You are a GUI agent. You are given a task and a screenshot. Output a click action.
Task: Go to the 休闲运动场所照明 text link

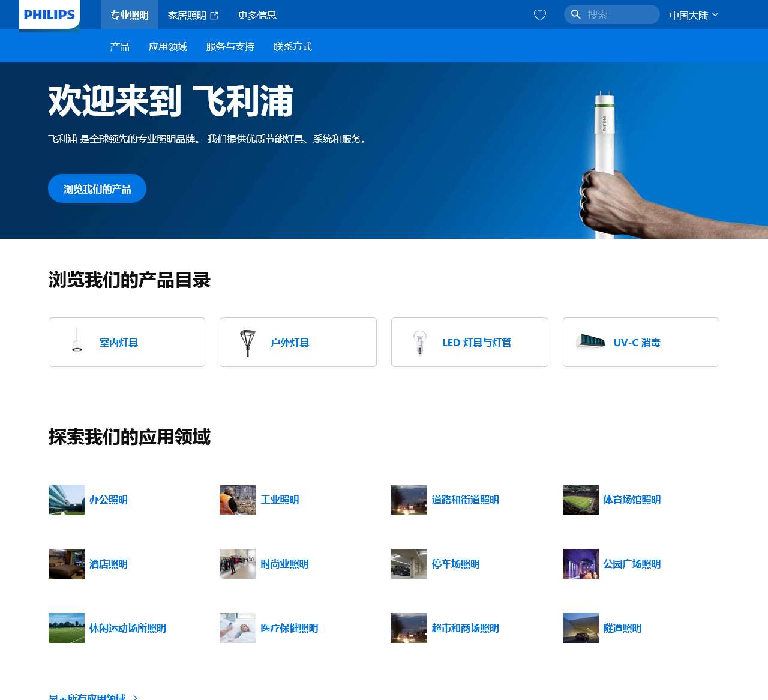[x=128, y=628]
